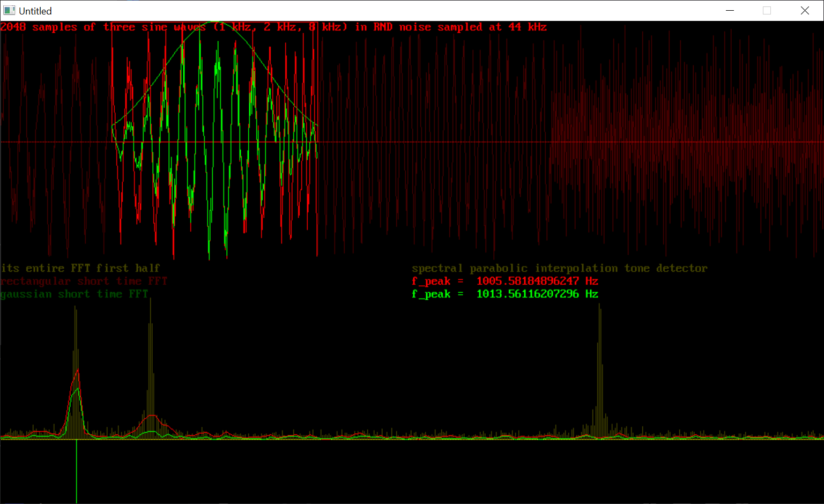Minimize the Untitled window

tap(730, 11)
